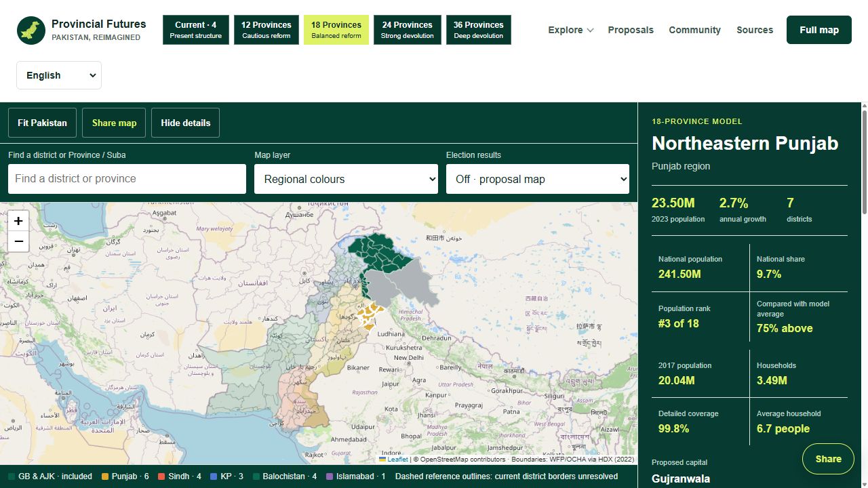Click the Full map button
The image size is (868, 488).
(819, 30)
